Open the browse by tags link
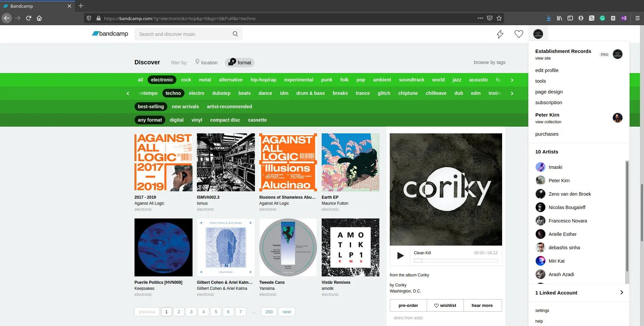Viewport: 644px width, 326px height. pos(489,62)
